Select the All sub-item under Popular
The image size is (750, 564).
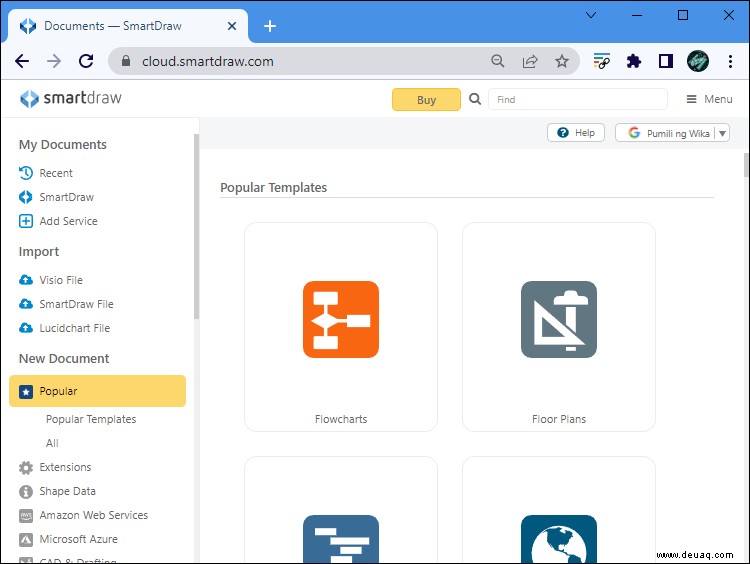click(52, 443)
